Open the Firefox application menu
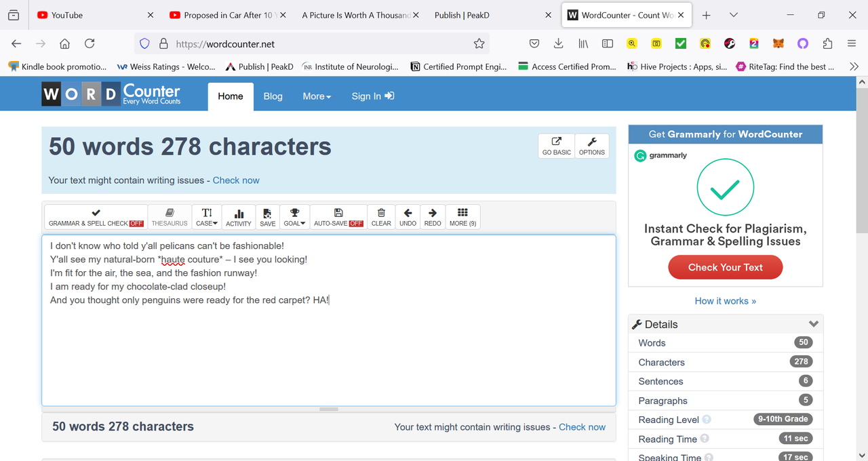This screenshot has height=461, width=868. 852,43
